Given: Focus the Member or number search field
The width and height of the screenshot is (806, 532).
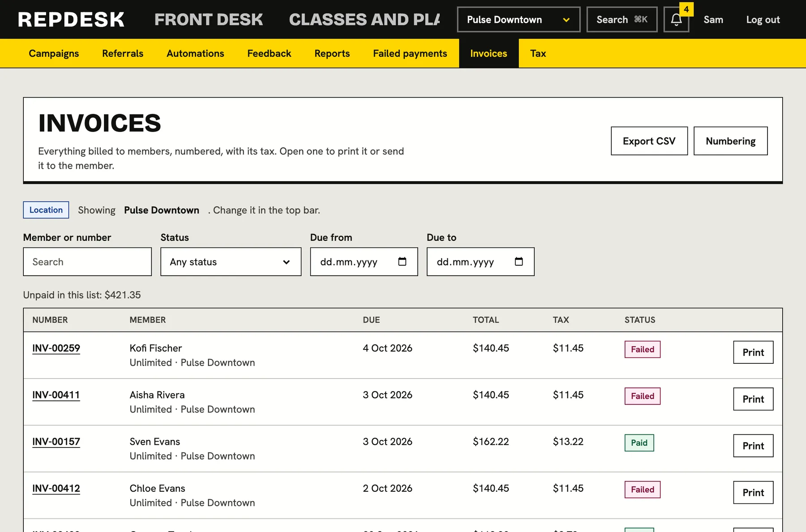Looking at the screenshot, I should pyautogui.click(x=87, y=262).
